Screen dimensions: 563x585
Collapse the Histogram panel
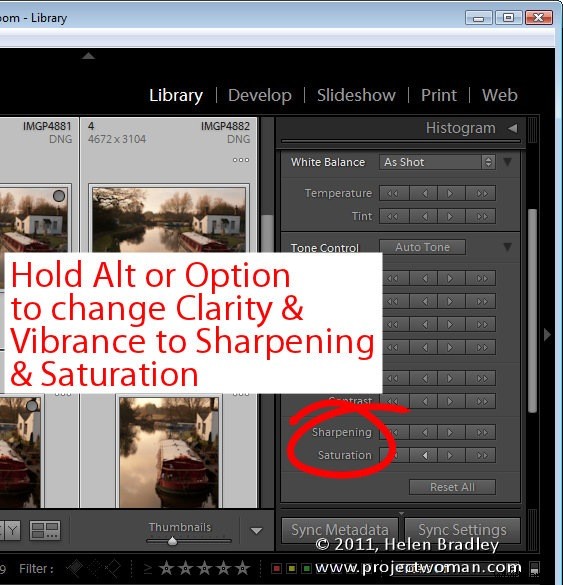point(513,128)
